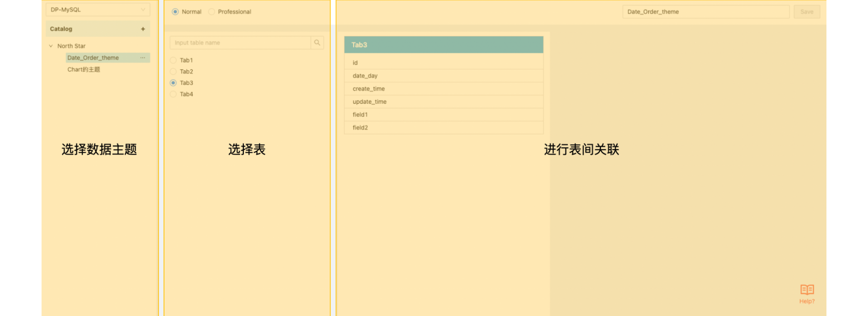Choose the Tab4 radio option
The height and width of the screenshot is (316, 868).
pos(173,94)
